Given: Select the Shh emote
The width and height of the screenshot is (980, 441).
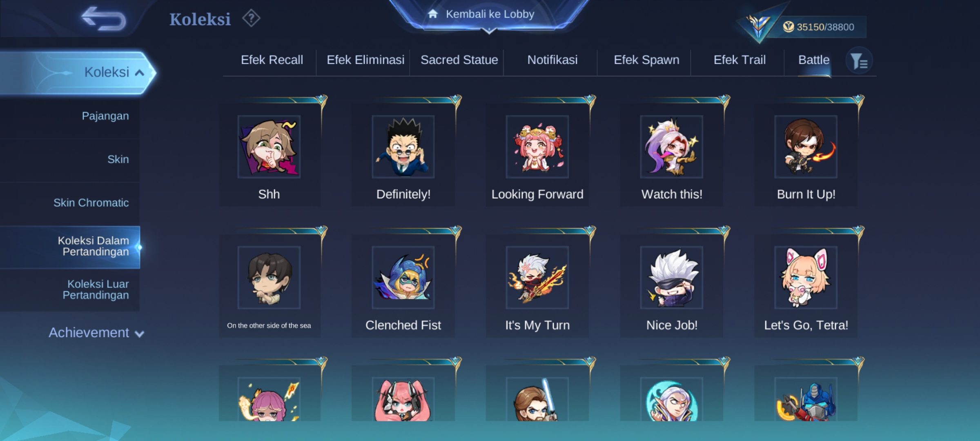Looking at the screenshot, I should point(269,154).
